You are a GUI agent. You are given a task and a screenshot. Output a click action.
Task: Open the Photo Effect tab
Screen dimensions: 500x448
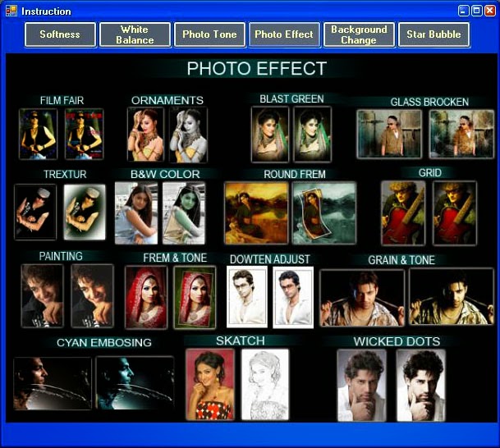tap(284, 34)
